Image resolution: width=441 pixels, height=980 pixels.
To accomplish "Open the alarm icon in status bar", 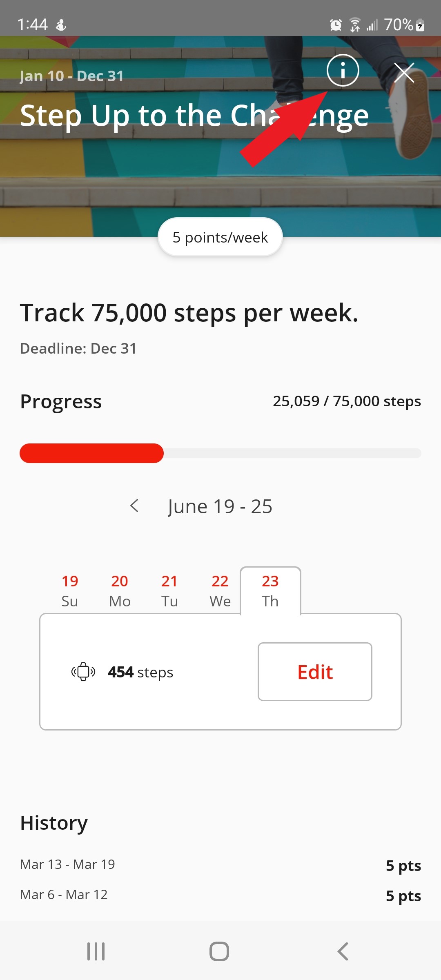I will [x=336, y=25].
